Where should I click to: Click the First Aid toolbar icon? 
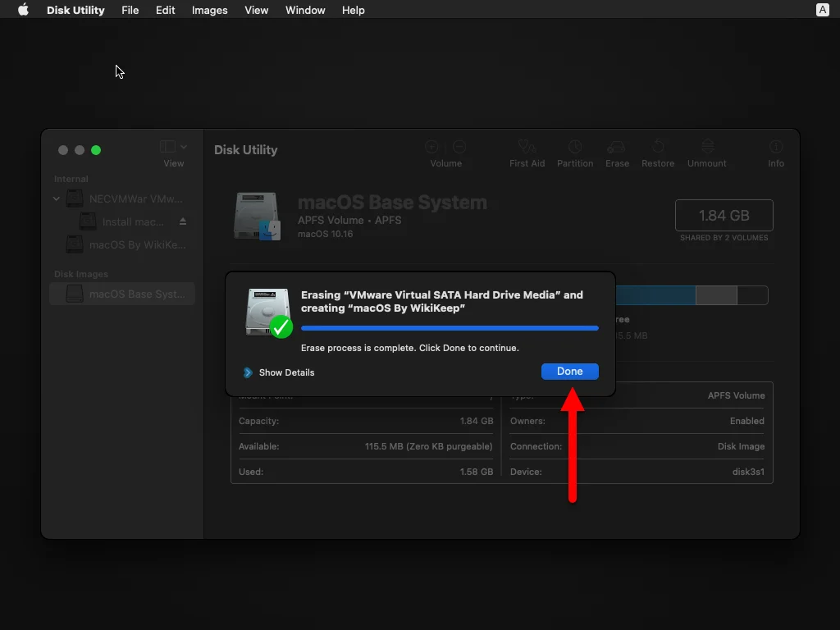(x=527, y=146)
